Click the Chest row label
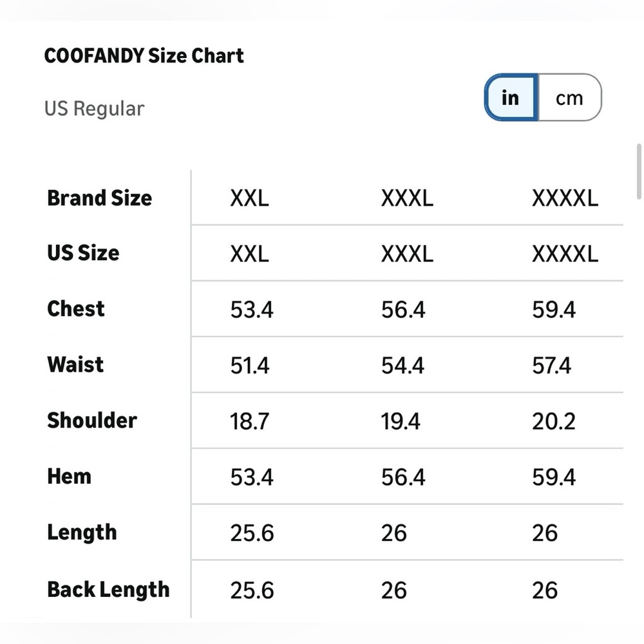 coord(76,309)
